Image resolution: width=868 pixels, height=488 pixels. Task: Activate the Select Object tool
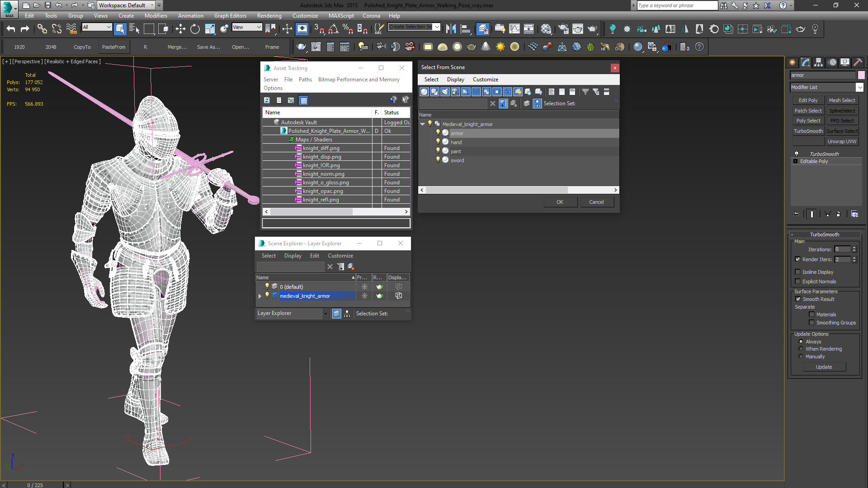[120, 29]
